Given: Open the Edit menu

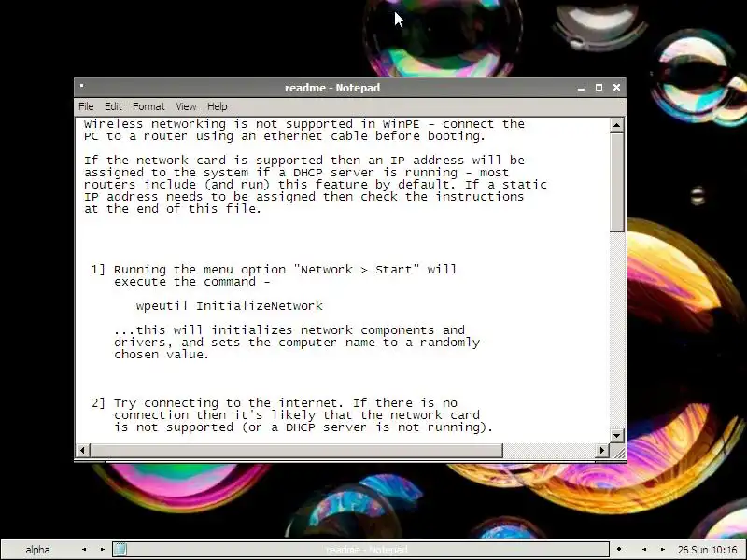Looking at the screenshot, I should [113, 106].
